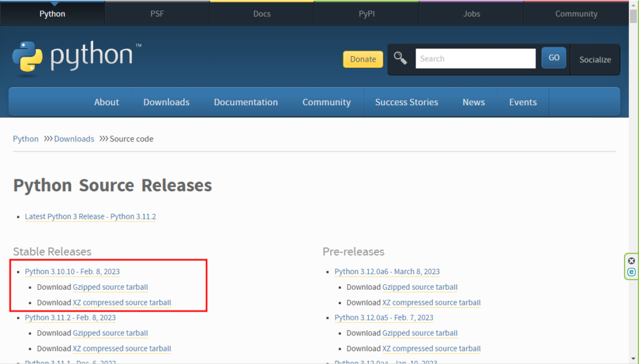Open Latest Python 3 Release link
This screenshot has width=639, height=364.
tap(90, 216)
